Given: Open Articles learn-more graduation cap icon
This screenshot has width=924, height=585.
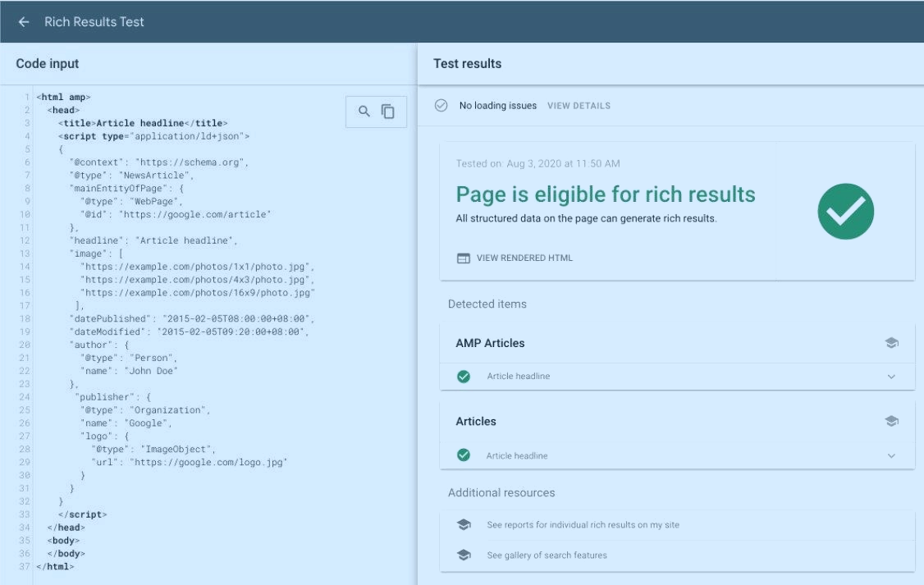Looking at the screenshot, I should pos(892,421).
